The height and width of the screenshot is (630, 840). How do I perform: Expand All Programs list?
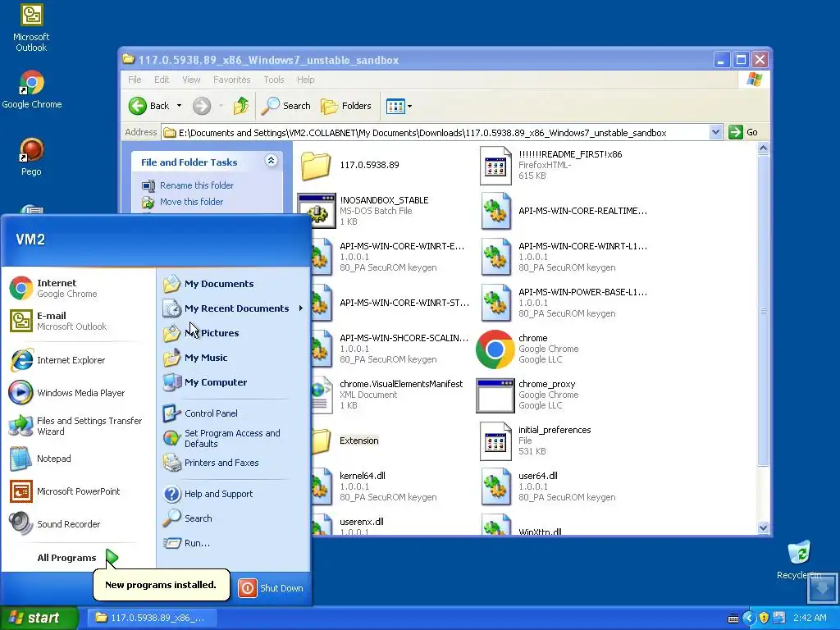pyautogui.click(x=77, y=558)
